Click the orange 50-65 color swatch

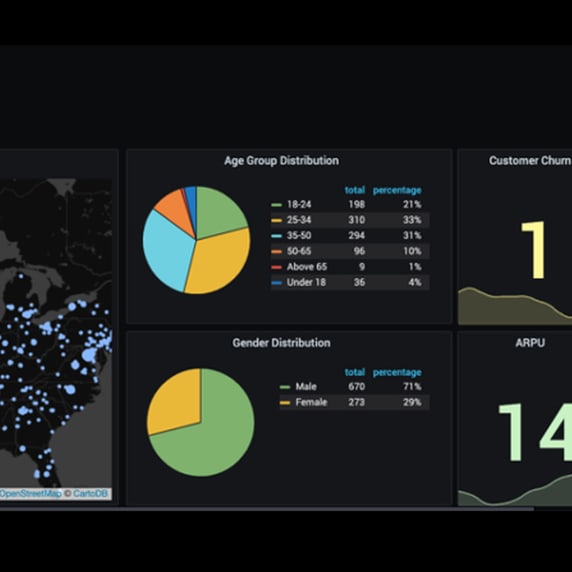277,251
